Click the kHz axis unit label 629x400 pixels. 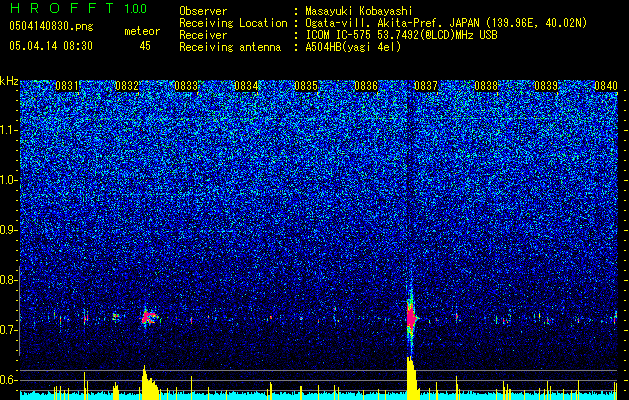coord(9,81)
